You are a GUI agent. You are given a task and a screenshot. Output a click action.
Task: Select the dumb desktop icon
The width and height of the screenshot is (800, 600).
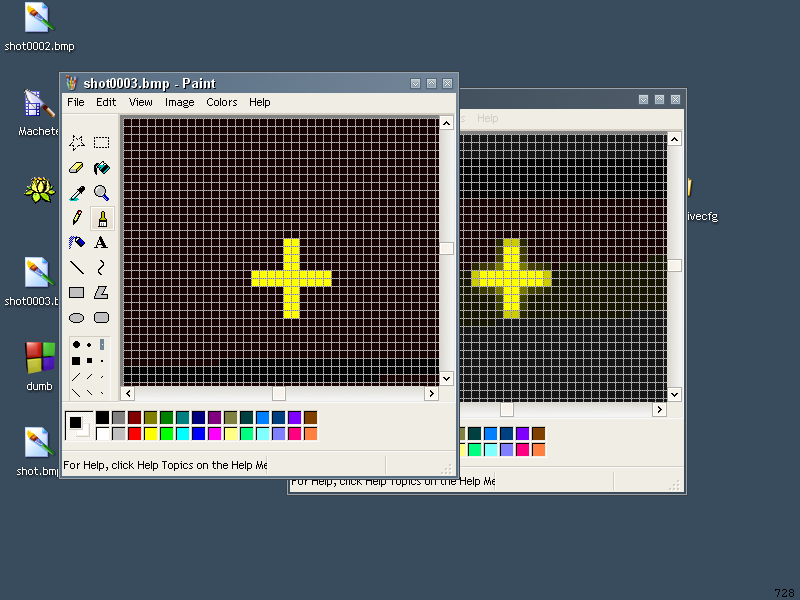coord(39,358)
